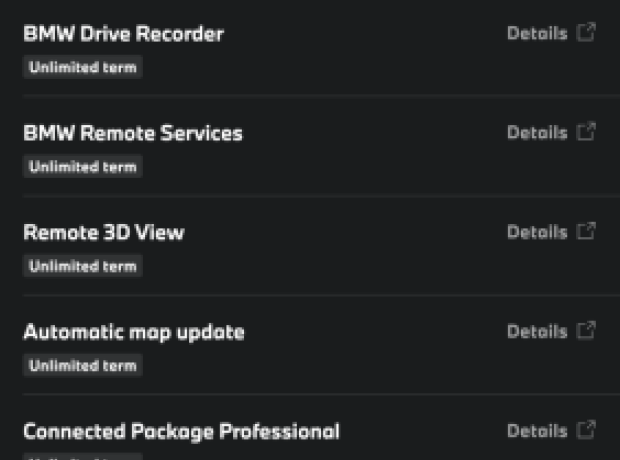Screen dimensions: 620x460
Task: Click Unlimited term badge under Automatic map update
Action: pyautogui.click(x=83, y=365)
